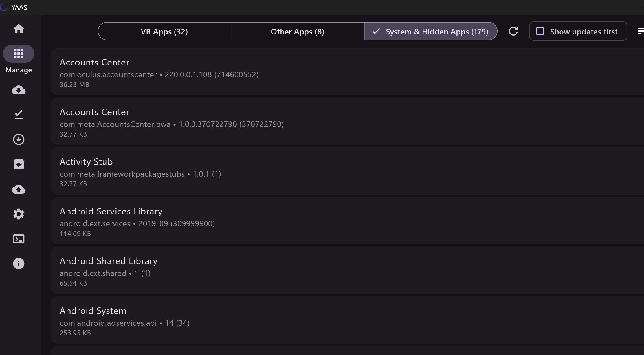Click the Manage apps grid icon
Image resolution: width=644 pixels, height=355 pixels.
pos(19,54)
